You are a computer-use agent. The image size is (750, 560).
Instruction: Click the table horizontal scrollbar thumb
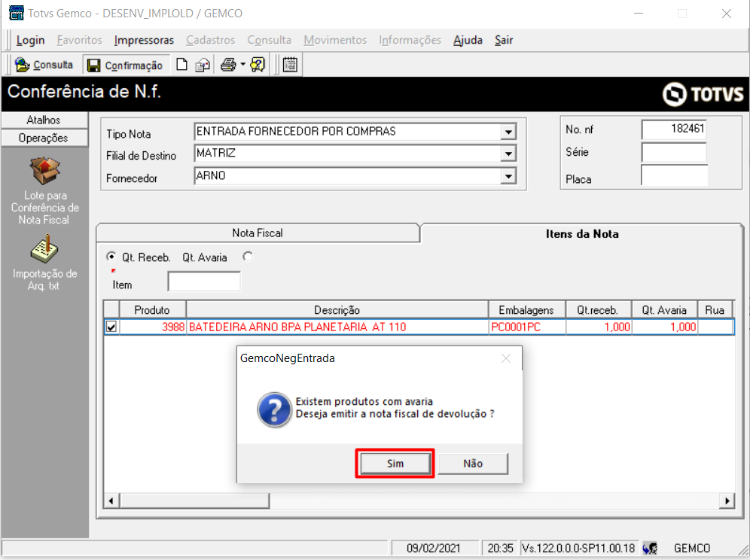194,501
